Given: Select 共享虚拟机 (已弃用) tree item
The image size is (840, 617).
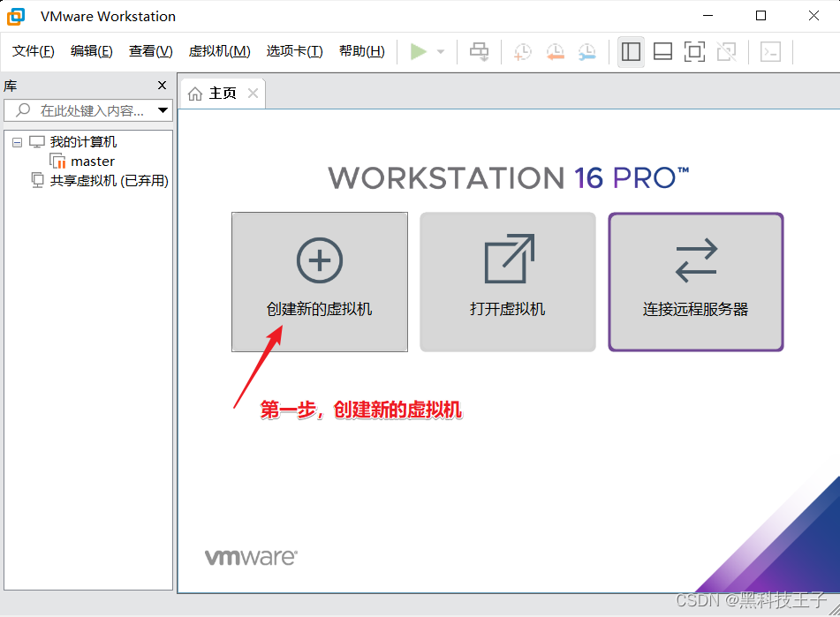Looking at the screenshot, I should [110, 181].
